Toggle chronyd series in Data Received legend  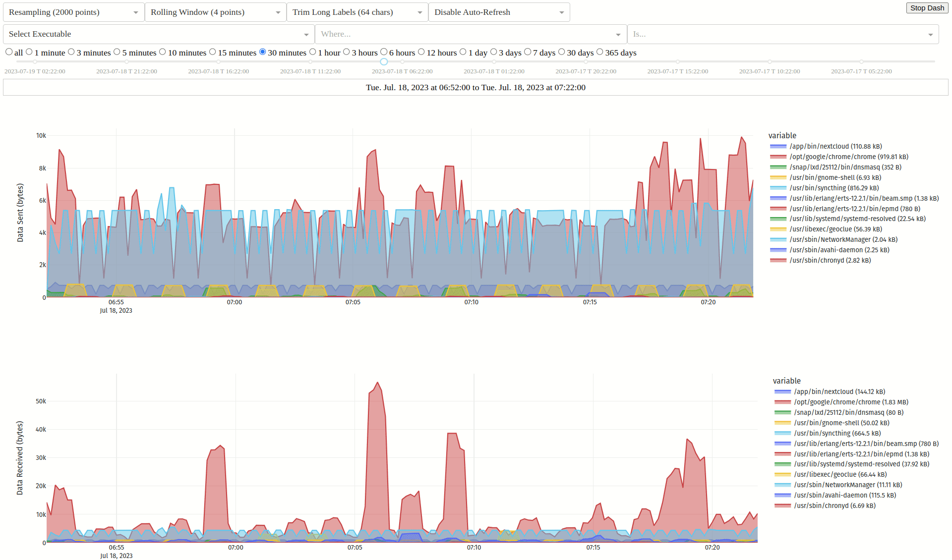point(834,505)
